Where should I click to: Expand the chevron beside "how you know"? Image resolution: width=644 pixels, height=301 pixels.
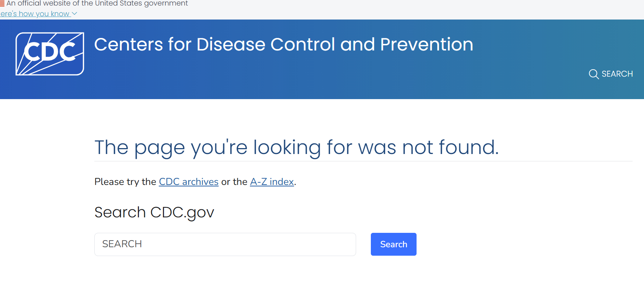click(74, 14)
